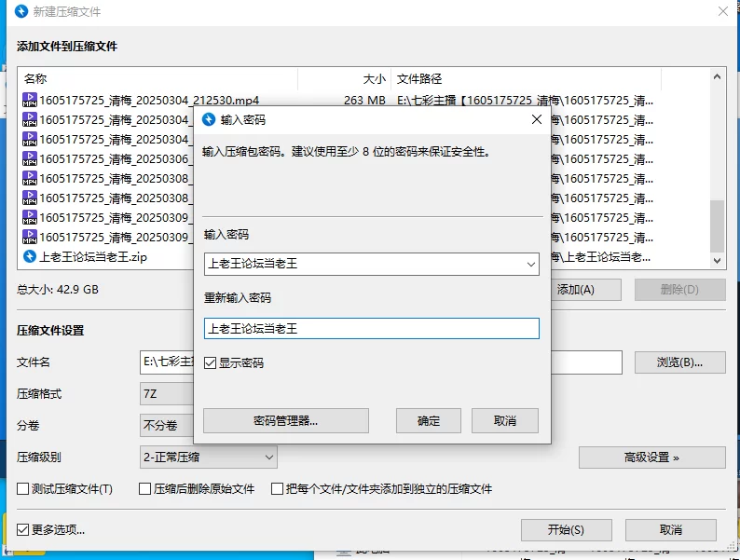This screenshot has height=560, width=740.
Task: Tick 压缩后删除原始文件 checkbox
Action: [x=144, y=489]
